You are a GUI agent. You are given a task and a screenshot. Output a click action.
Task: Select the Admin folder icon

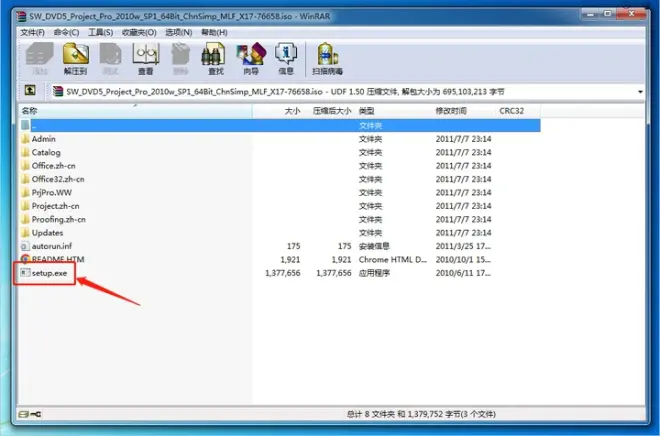coord(25,139)
